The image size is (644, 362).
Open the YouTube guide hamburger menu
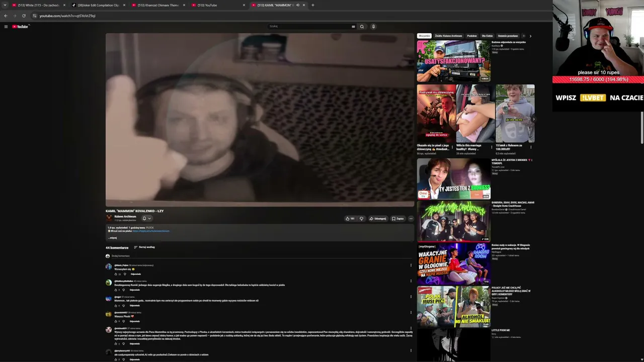[x=6, y=27]
